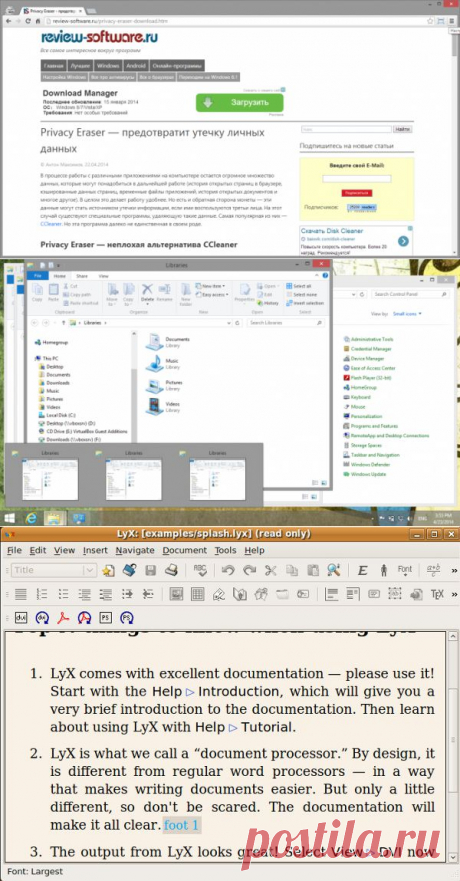Collapse the Explorer ribbon with the chevron

(x=318, y=276)
